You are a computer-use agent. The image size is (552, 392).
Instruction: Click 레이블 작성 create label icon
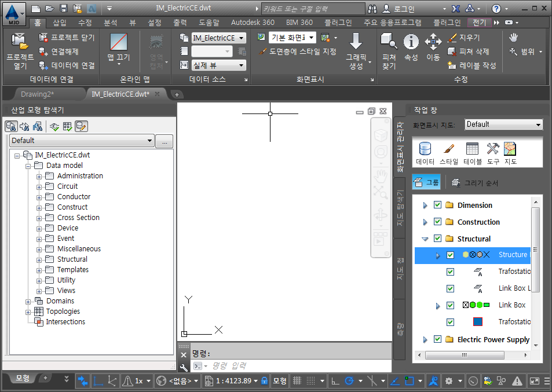[452, 65]
